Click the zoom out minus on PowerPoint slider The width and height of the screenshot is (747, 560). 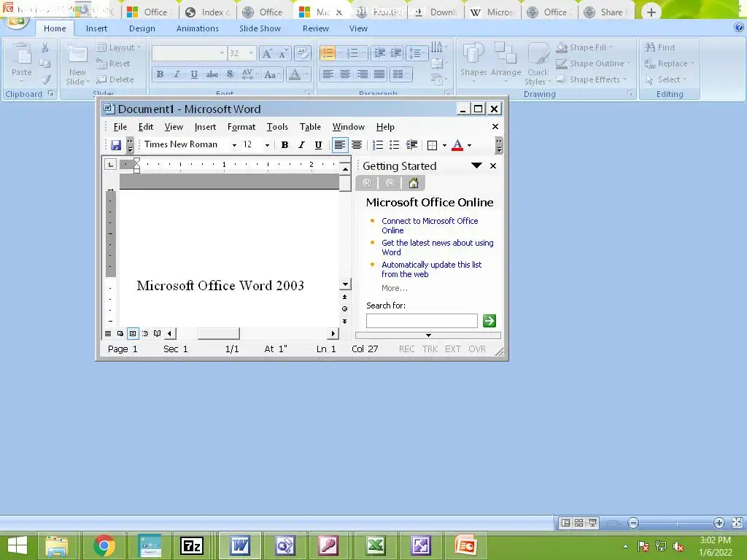click(x=633, y=523)
